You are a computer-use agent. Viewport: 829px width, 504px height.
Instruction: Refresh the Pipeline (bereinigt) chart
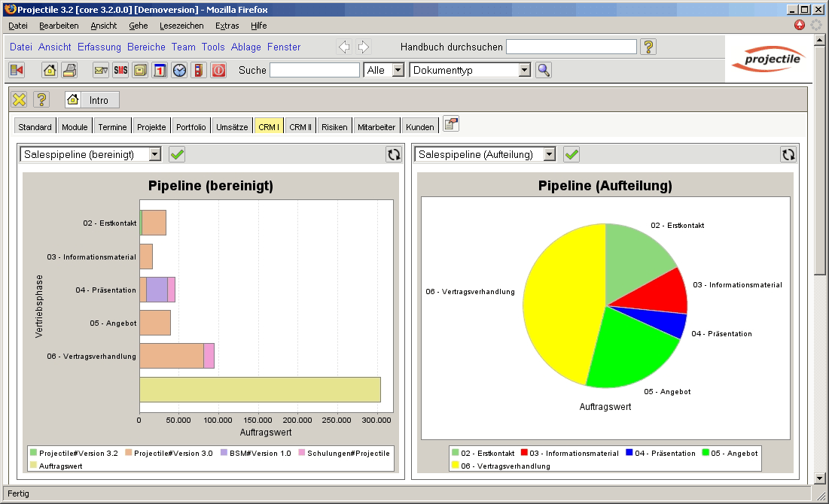pos(394,154)
